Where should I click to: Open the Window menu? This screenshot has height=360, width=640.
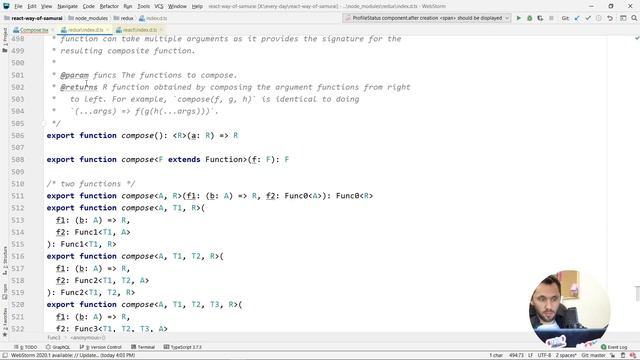177,7
